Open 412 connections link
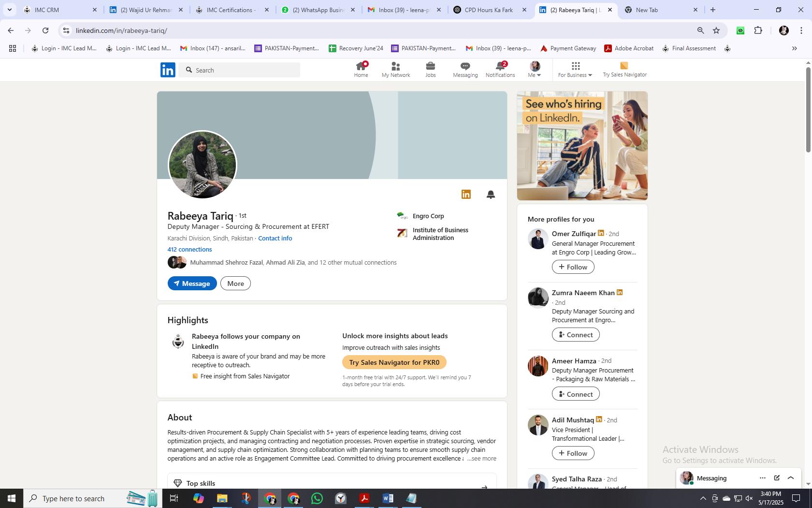812x508 pixels. coord(189,250)
